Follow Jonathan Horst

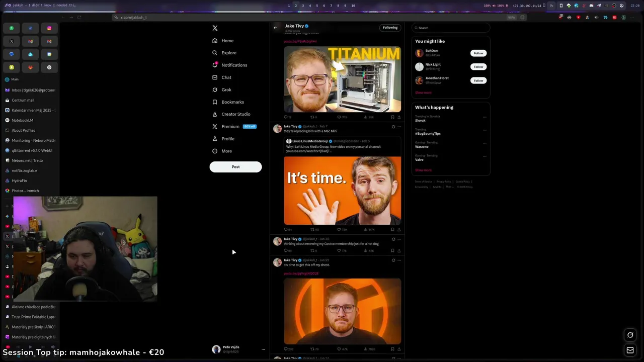click(478, 80)
